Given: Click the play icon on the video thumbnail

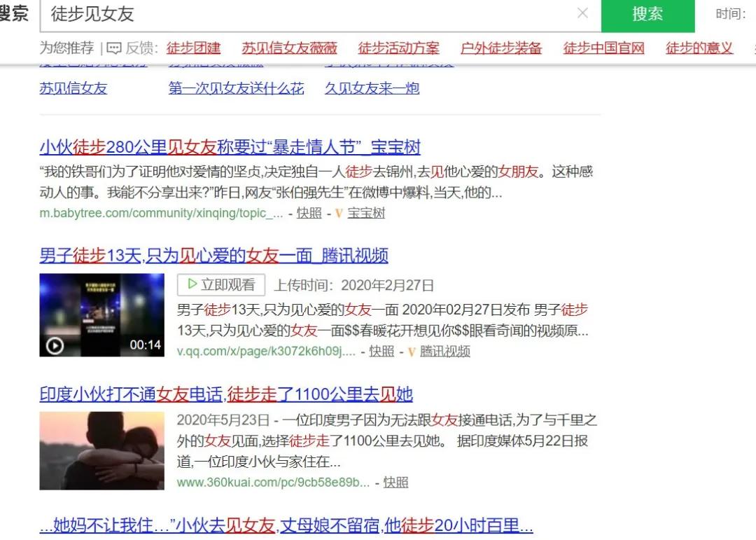Looking at the screenshot, I should 55,345.
